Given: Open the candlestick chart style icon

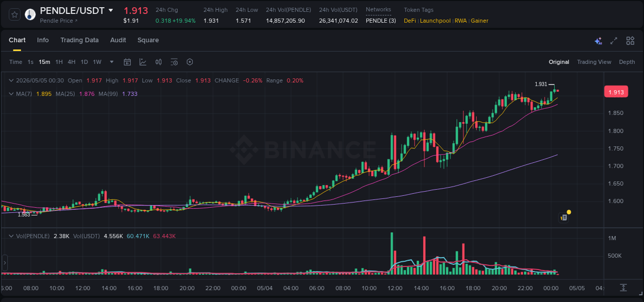Looking at the screenshot, I should 159,62.
